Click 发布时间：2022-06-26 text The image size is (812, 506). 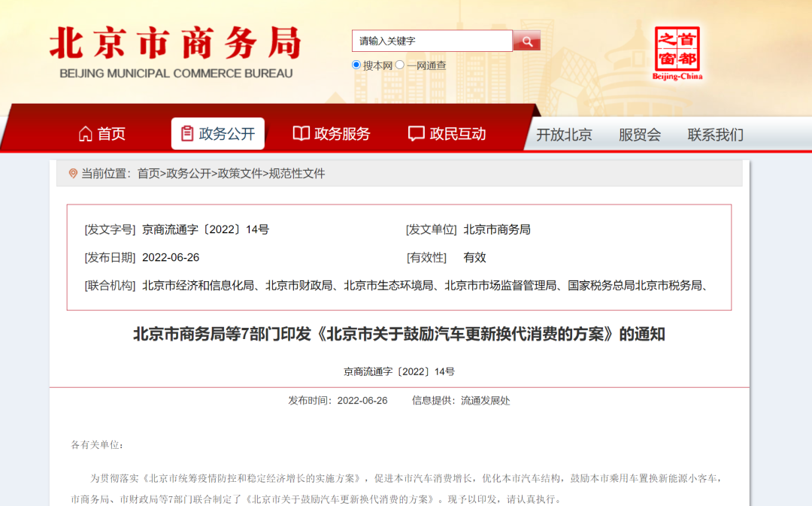coord(338,400)
